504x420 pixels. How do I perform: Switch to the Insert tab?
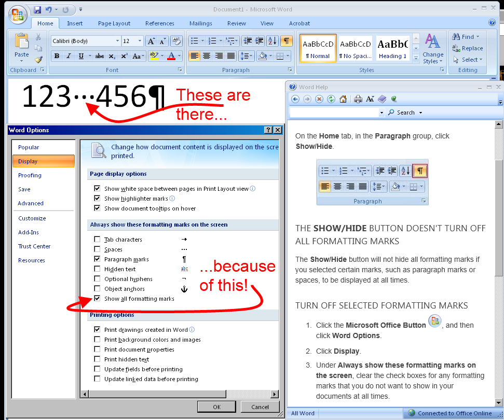click(x=75, y=23)
